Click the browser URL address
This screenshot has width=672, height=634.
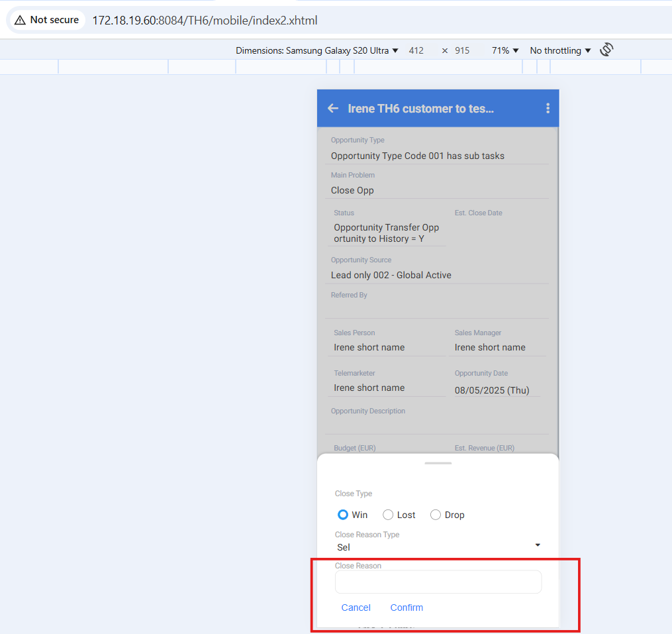tap(205, 21)
